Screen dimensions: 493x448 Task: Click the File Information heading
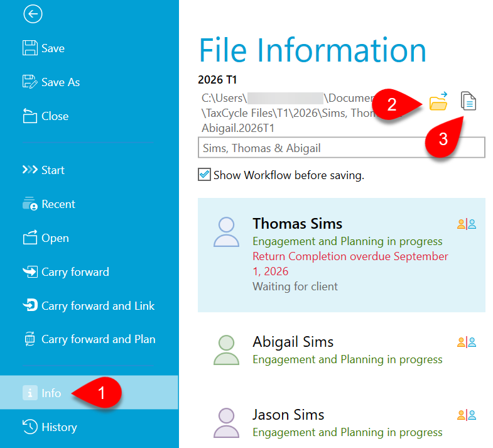(313, 50)
